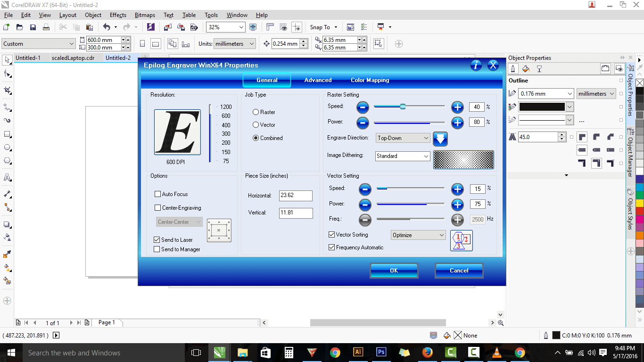Click the info icon in Epilog dialog
The width and height of the screenshot is (644, 362).
tap(476, 66)
